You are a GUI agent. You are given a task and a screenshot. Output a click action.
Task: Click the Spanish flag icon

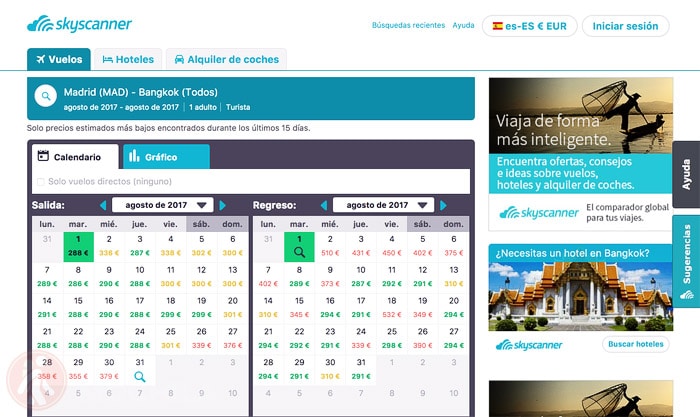[497, 26]
